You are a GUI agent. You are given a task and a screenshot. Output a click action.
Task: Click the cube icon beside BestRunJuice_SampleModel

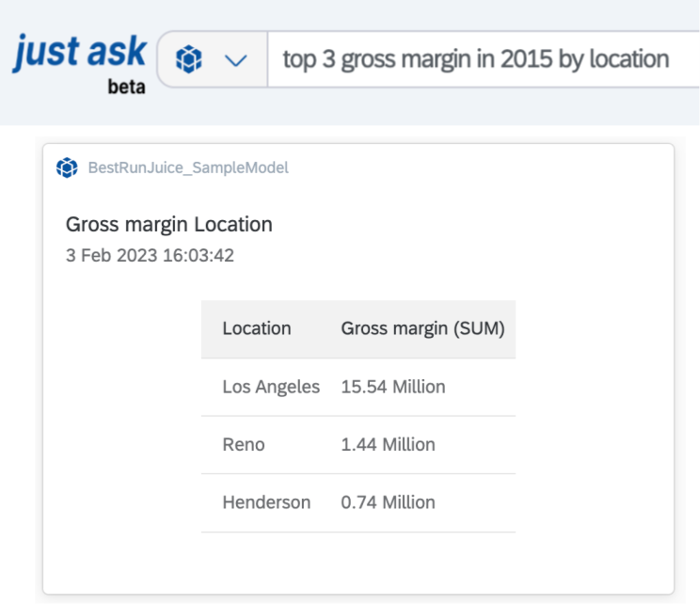[x=67, y=167]
